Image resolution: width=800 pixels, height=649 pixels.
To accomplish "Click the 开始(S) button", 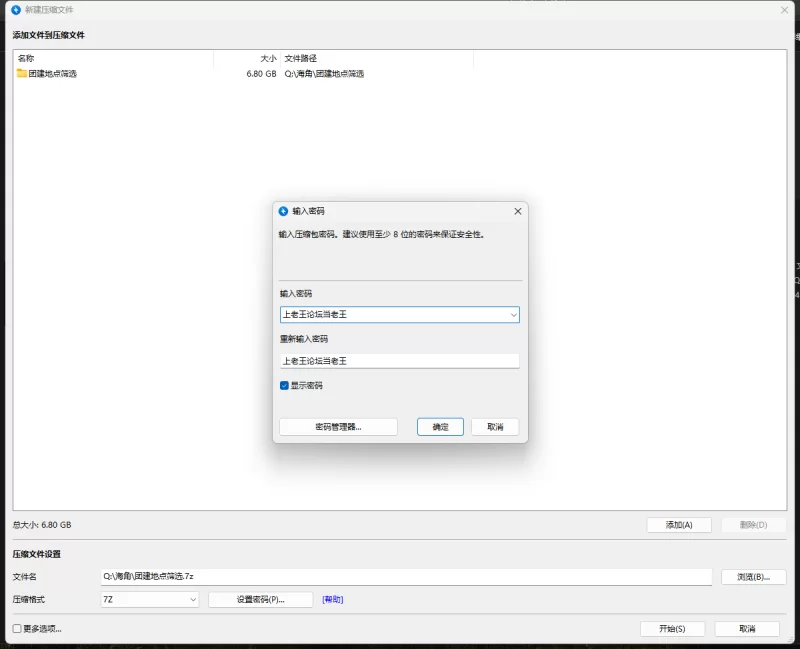I will (x=672, y=629).
